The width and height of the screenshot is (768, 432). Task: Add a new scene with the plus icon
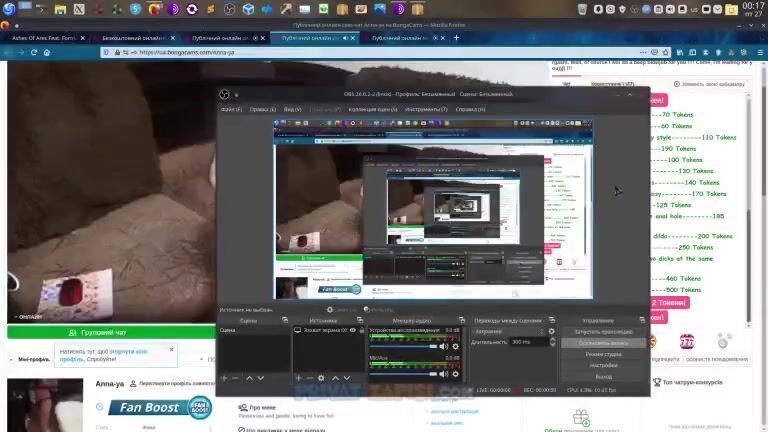click(224, 378)
